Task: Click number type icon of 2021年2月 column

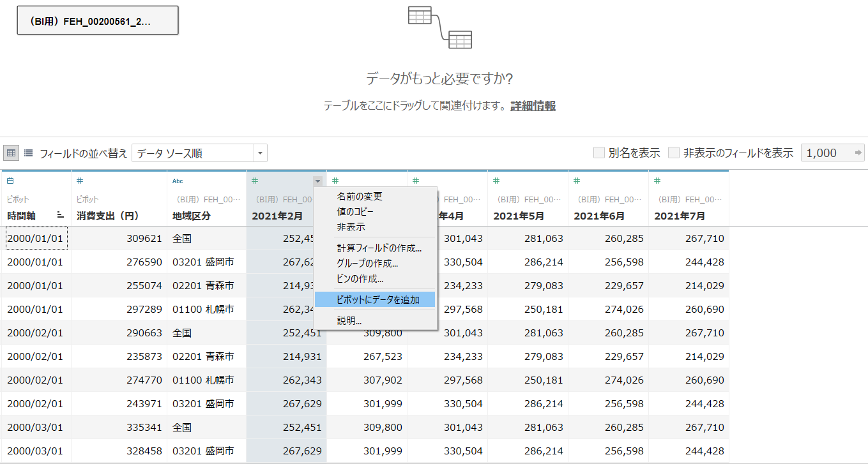Action: point(255,181)
